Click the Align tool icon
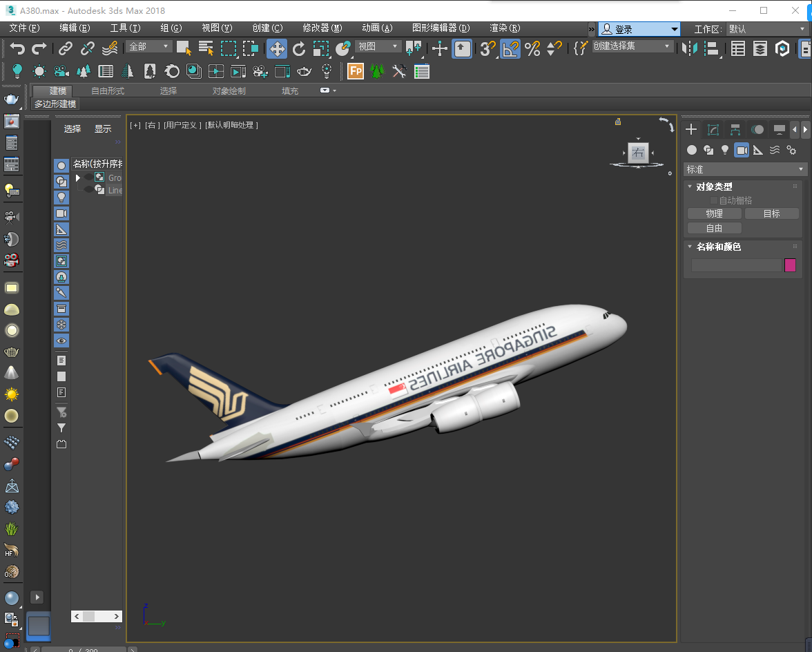The image size is (812, 652). pos(712,48)
